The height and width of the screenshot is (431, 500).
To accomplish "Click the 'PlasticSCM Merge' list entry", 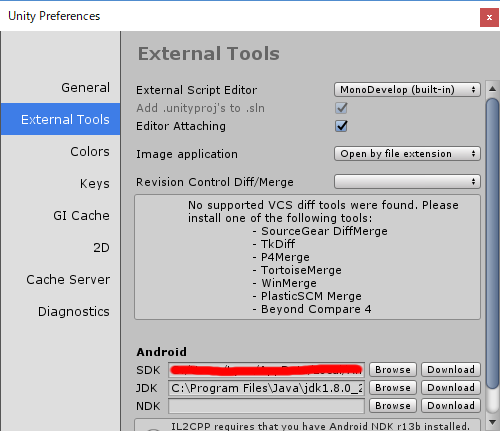I will pos(311,296).
